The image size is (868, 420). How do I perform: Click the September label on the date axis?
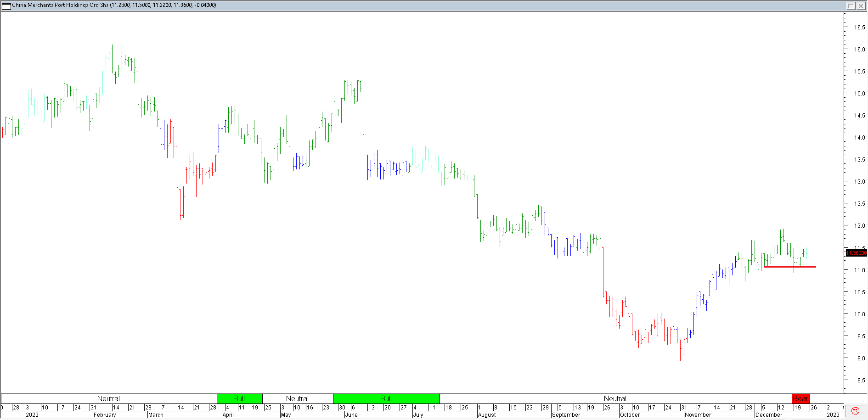tap(566, 415)
